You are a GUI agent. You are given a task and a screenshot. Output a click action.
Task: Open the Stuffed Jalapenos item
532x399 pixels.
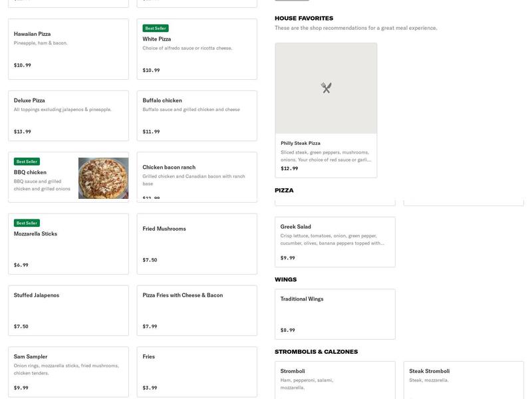(x=68, y=311)
